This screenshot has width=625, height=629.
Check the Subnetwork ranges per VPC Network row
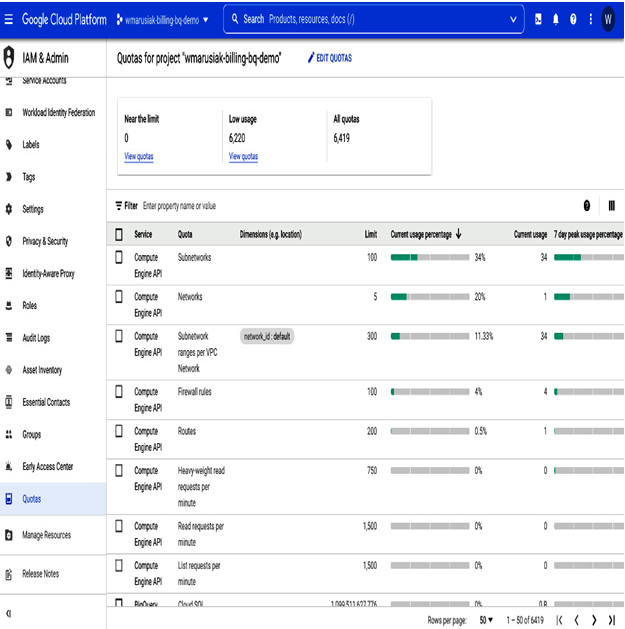(119, 336)
